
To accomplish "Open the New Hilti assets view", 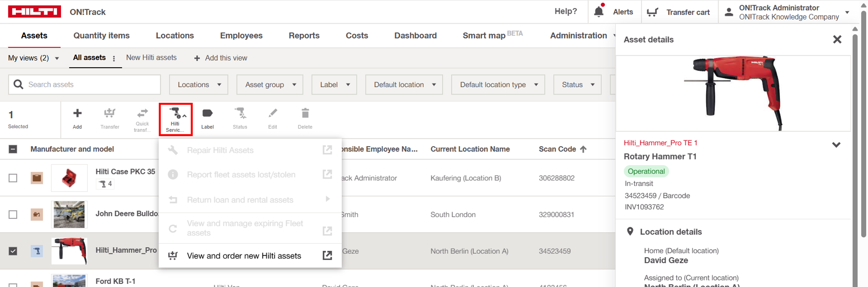I will [x=151, y=58].
